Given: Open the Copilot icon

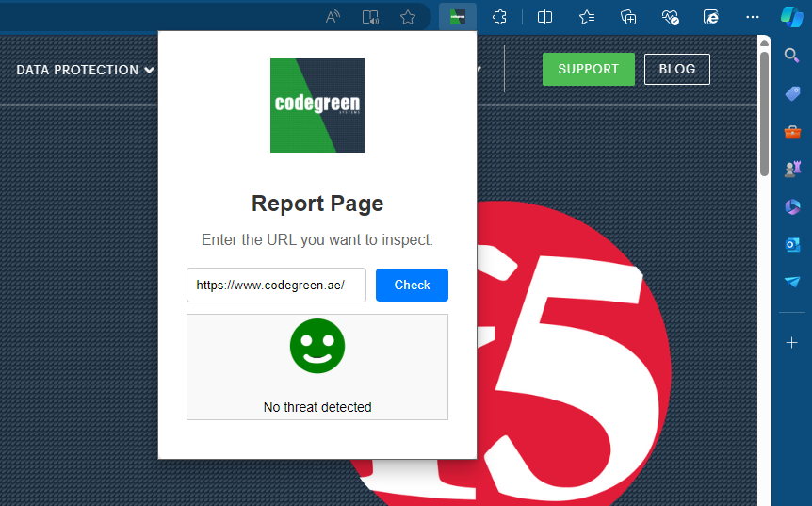Looking at the screenshot, I should tap(792, 17).
